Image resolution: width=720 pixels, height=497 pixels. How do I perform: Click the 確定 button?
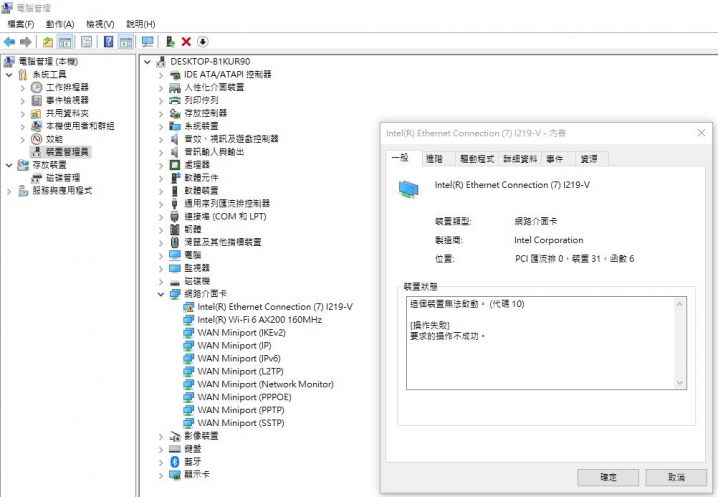coord(608,477)
